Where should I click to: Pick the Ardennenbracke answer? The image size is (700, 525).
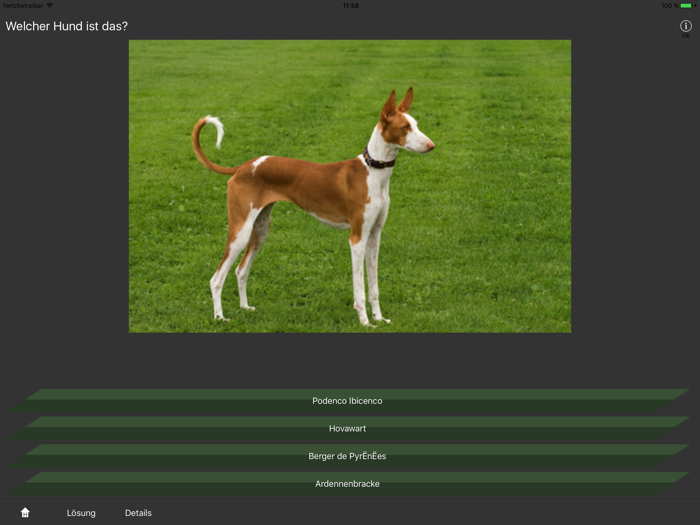pos(349,484)
